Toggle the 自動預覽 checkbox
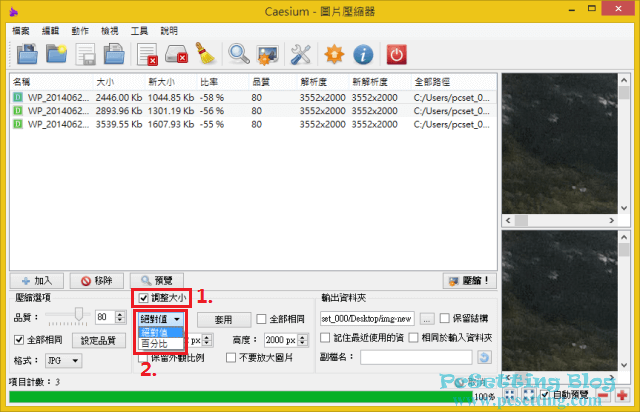 click(x=544, y=396)
